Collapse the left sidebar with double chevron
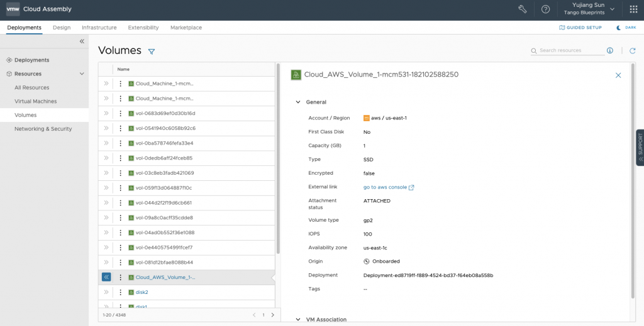644x326 pixels. coord(82,41)
